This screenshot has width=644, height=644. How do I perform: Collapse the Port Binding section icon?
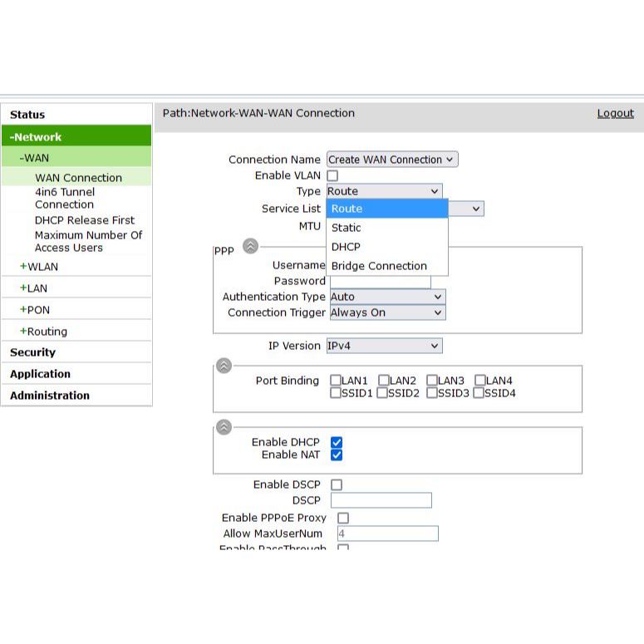tap(224, 366)
